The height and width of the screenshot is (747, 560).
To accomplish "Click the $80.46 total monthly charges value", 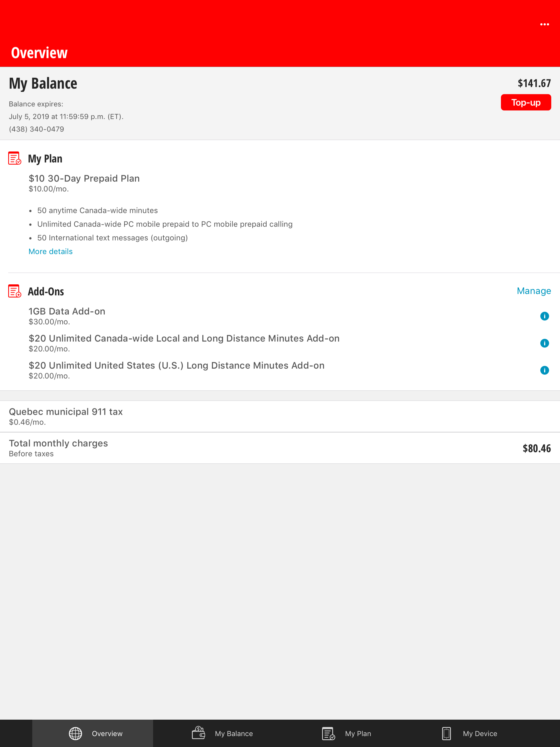I will coord(537,448).
